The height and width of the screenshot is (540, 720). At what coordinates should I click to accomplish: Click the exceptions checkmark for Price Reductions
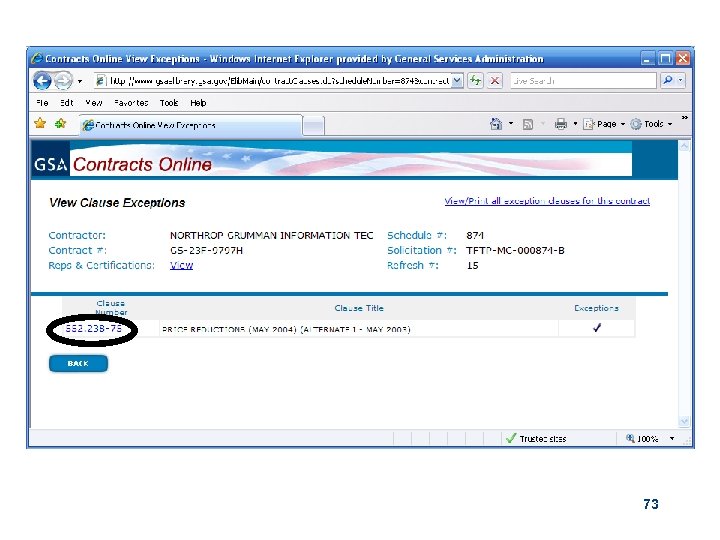coord(596,328)
